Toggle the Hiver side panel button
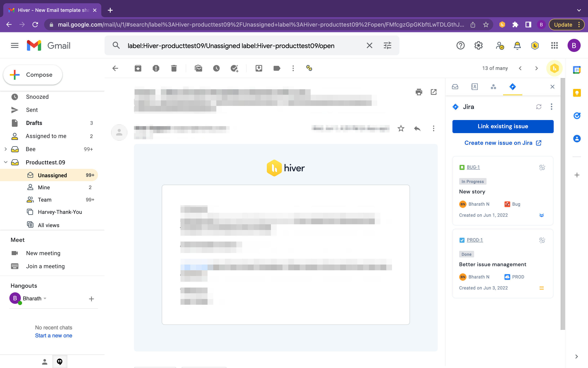This screenshot has height=368, width=588. click(555, 68)
